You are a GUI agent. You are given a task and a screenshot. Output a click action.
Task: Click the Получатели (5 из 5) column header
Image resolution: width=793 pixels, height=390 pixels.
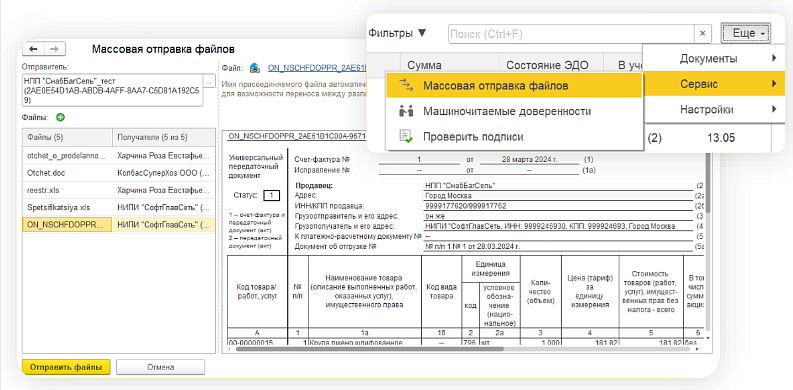click(164, 138)
